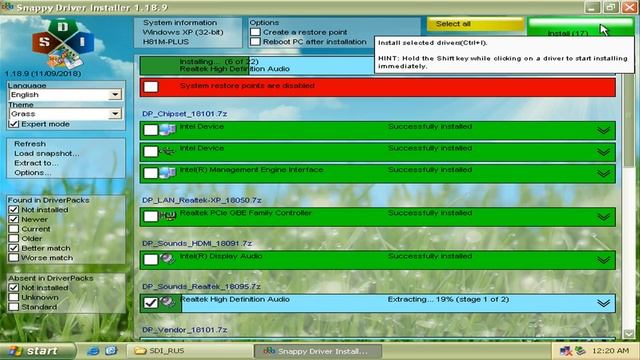Check the Realtek PCIe GBE Family Controller box
This screenshot has height=360, width=640.
click(x=151, y=216)
